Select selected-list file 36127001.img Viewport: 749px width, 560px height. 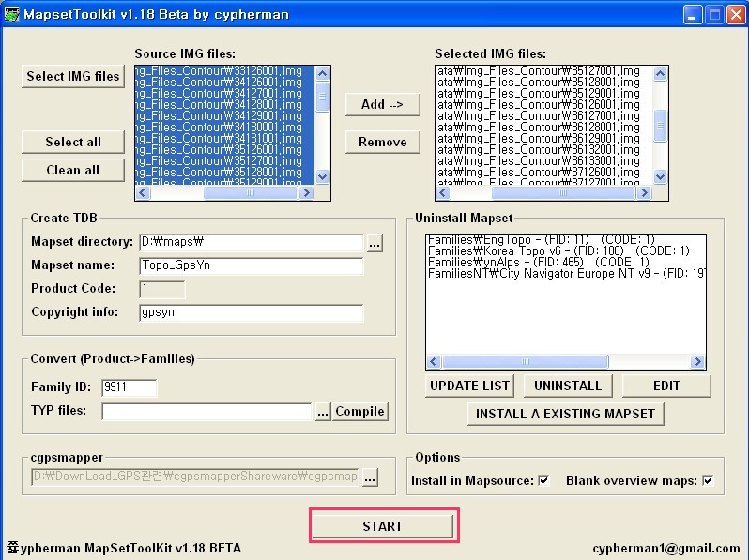[538, 116]
